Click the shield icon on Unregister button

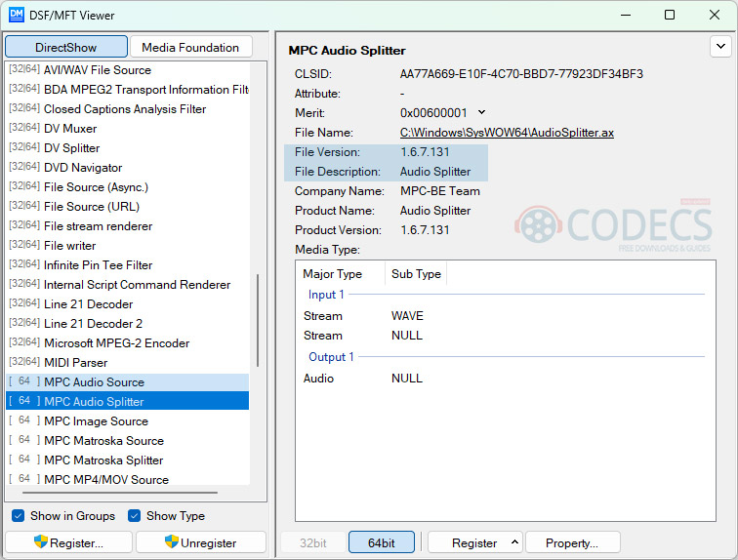click(x=172, y=541)
